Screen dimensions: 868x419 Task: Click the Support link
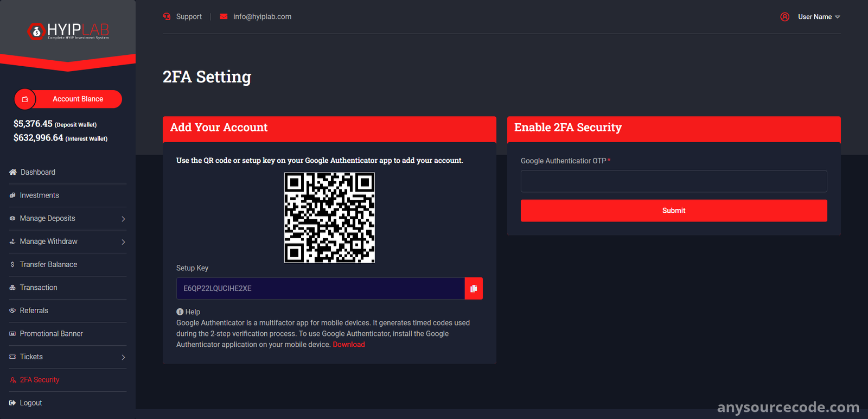(x=189, y=17)
